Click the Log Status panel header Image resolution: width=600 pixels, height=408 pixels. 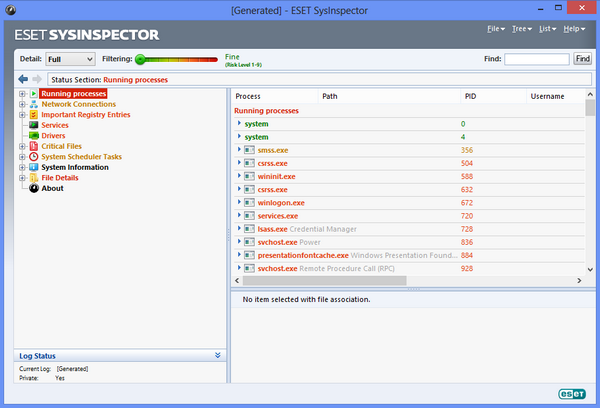point(120,356)
